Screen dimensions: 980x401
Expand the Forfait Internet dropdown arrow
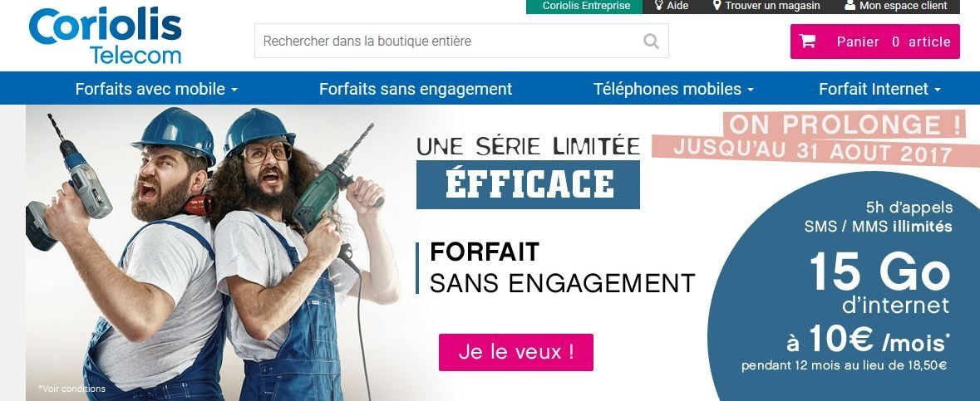[938, 90]
